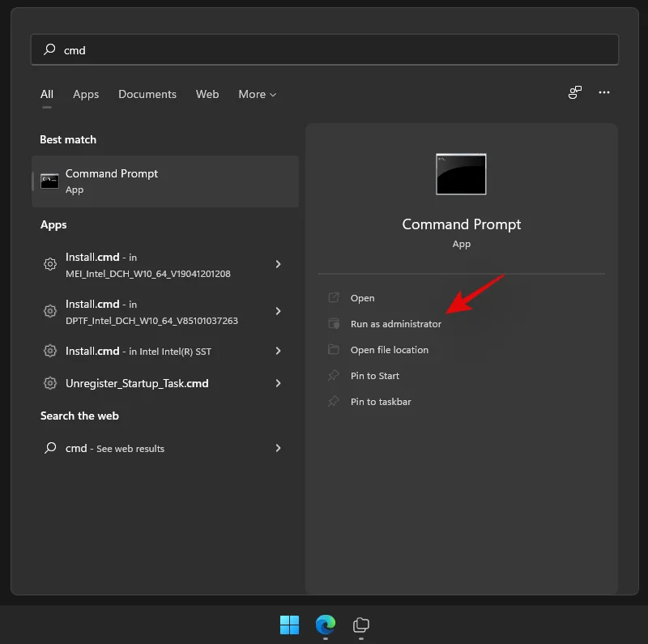The height and width of the screenshot is (644, 648).
Task: Click the Open file location folder icon
Action: click(335, 349)
